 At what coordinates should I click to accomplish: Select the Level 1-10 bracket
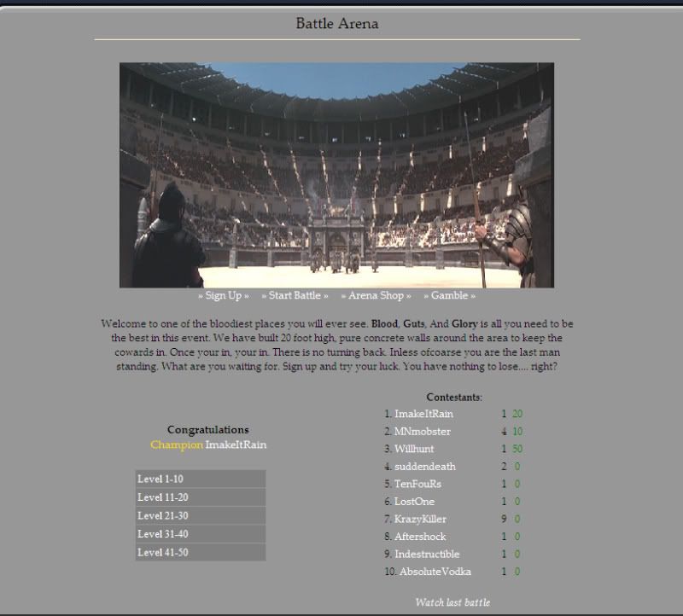201,479
